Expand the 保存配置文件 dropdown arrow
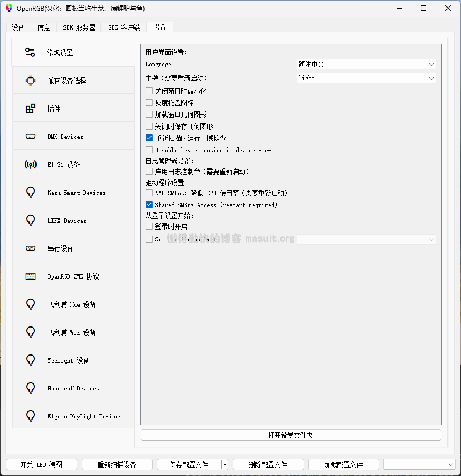 click(x=225, y=464)
